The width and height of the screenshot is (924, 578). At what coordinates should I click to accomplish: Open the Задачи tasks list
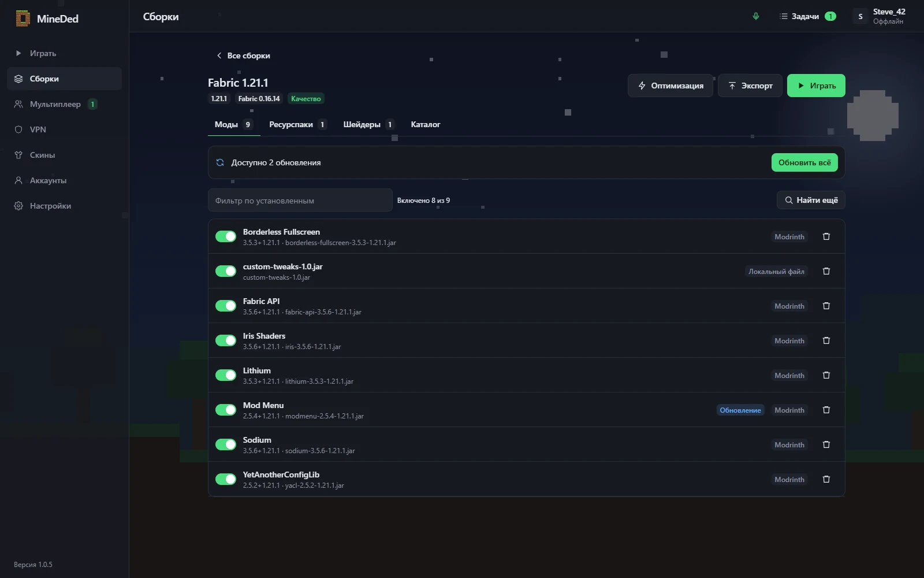(x=807, y=16)
